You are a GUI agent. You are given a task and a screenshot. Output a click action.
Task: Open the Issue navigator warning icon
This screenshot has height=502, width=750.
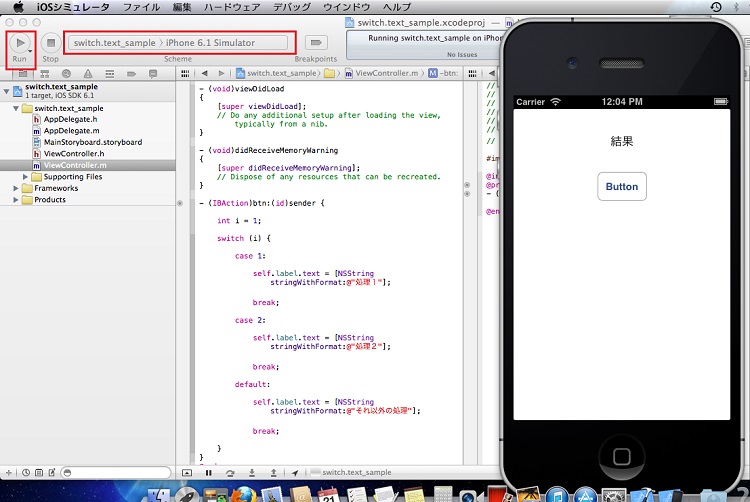click(88, 74)
